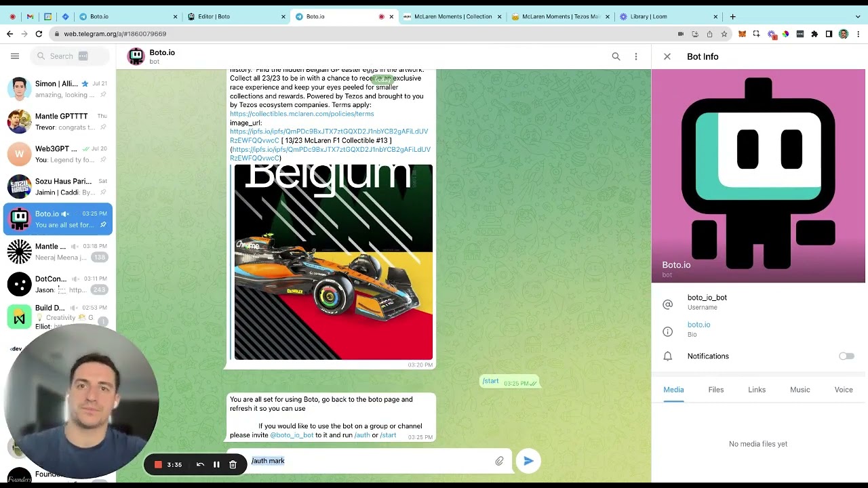This screenshot has width=868, height=488.
Task: Close the Bot Info panel
Action: coord(667,56)
